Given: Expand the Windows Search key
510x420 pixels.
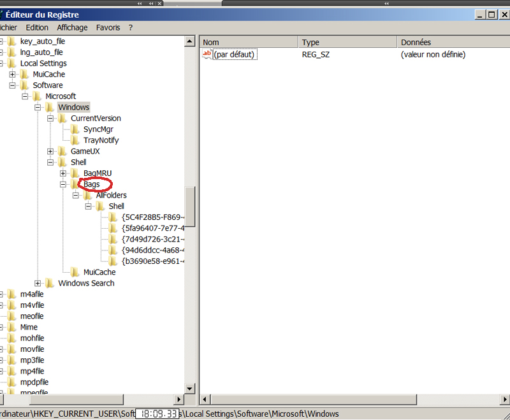Looking at the screenshot, I should click(38, 283).
